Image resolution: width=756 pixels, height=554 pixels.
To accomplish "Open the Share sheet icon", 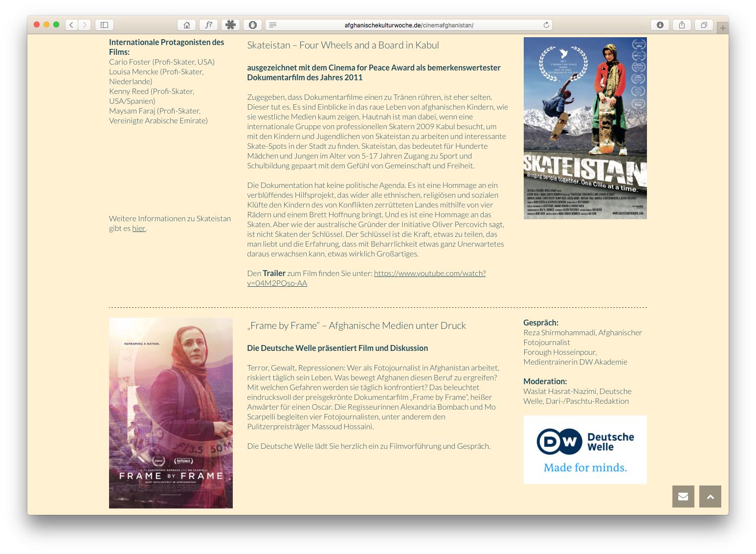I will coord(682,25).
